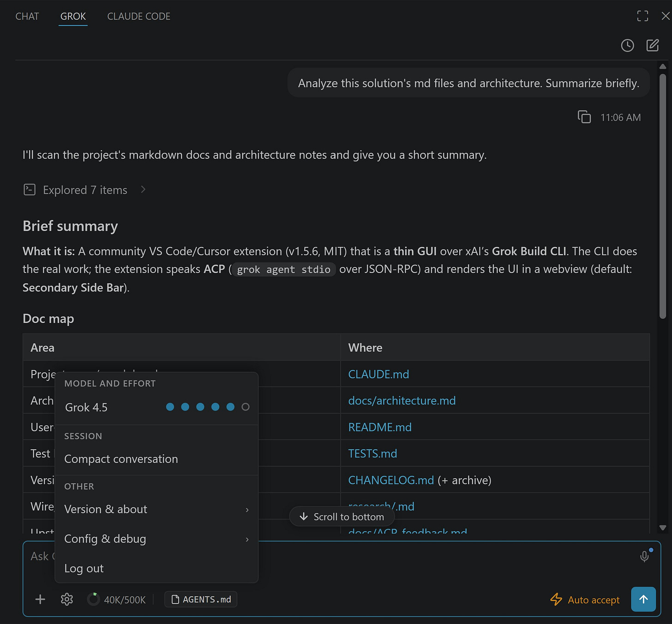The height and width of the screenshot is (624, 672).
Task: Open Version & about submenu arrow
Action: click(247, 510)
